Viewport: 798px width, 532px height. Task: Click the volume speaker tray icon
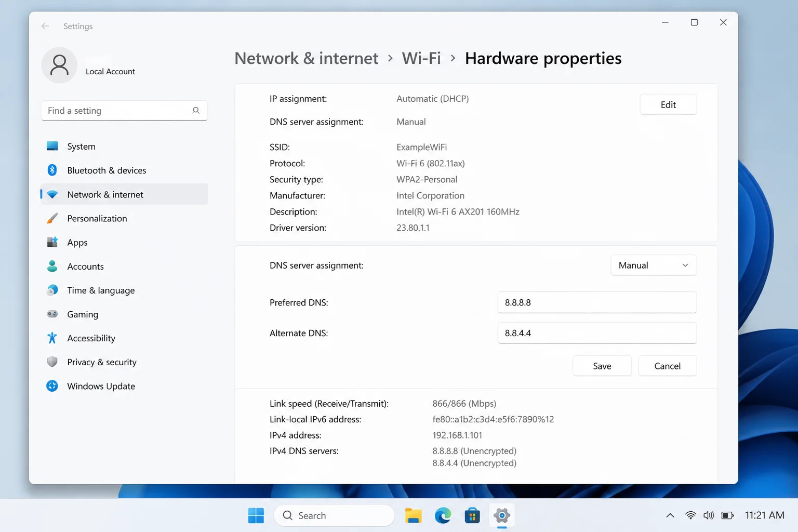click(709, 515)
